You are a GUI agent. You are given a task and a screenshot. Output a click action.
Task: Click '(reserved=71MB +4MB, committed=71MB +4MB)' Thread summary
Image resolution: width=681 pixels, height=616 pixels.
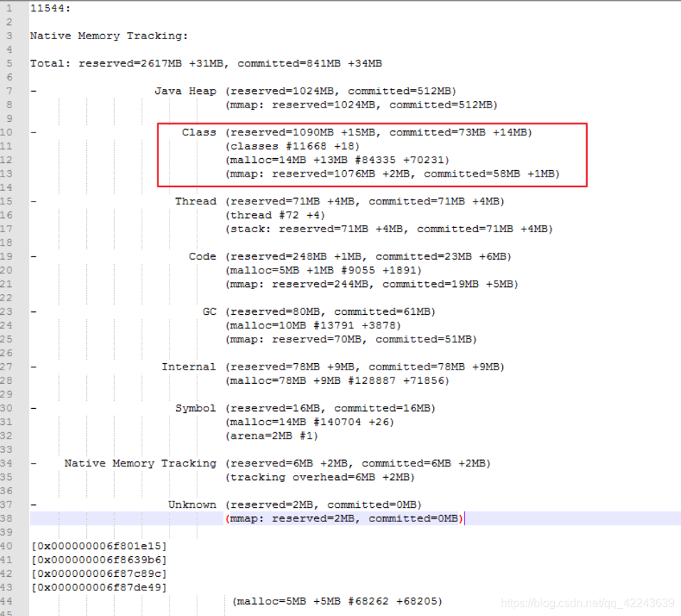coord(365,202)
